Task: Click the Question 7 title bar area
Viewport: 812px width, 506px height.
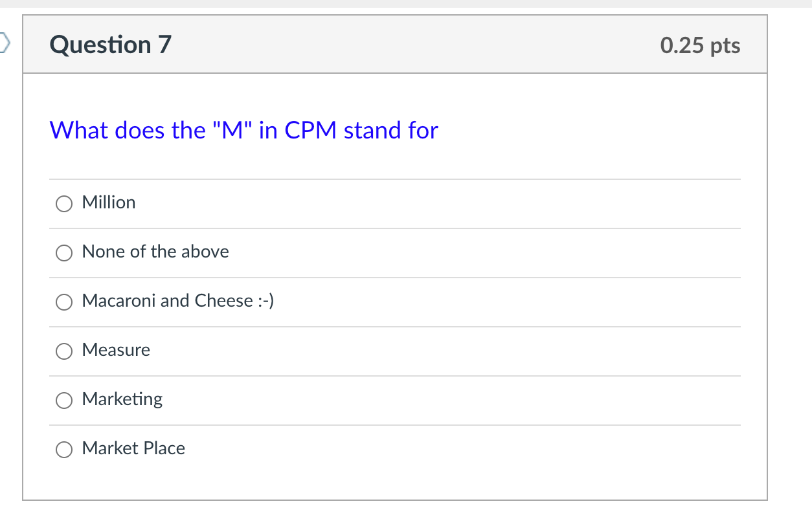Action: point(395,44)
